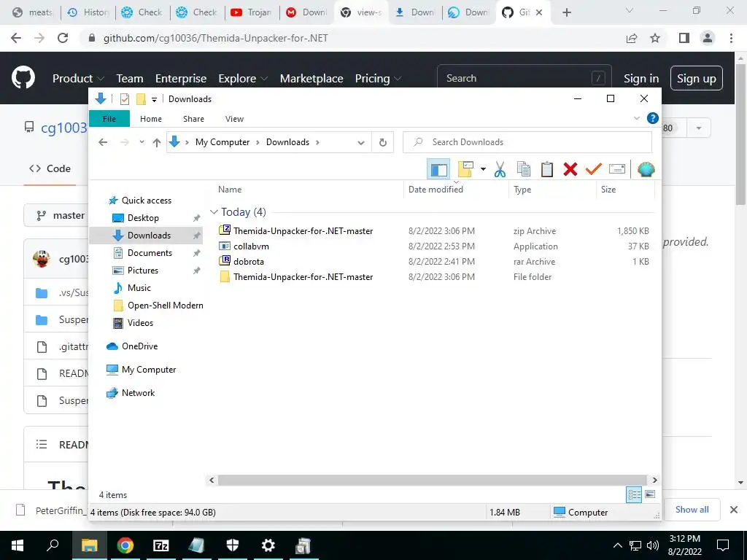747x560 pixels.
Task: Click Explorer Back navigation arrow
Action: click(x=103, y=142)
